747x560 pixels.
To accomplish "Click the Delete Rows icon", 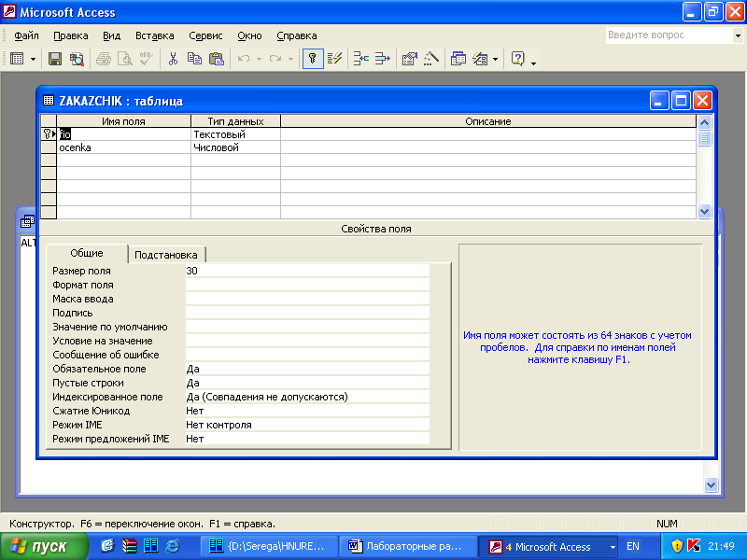I will tap(383, 59).
